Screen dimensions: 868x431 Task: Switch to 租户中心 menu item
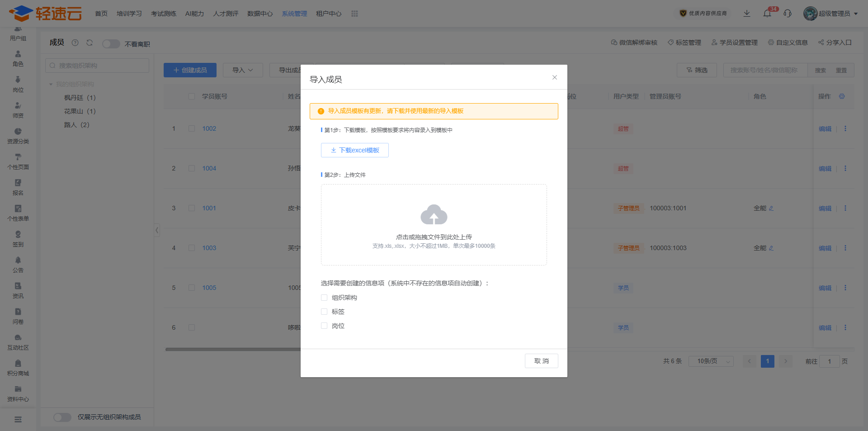coord(329,14)
